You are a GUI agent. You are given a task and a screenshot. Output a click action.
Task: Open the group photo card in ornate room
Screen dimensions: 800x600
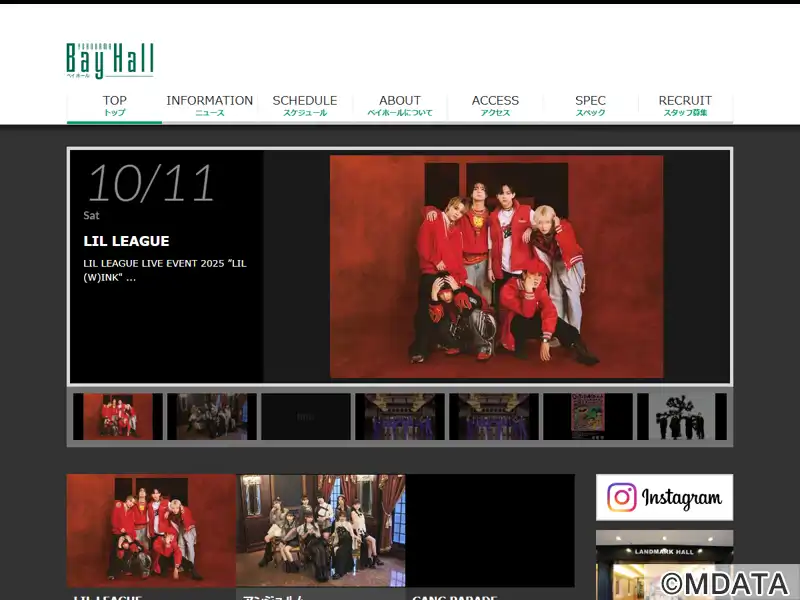[320, 531]
